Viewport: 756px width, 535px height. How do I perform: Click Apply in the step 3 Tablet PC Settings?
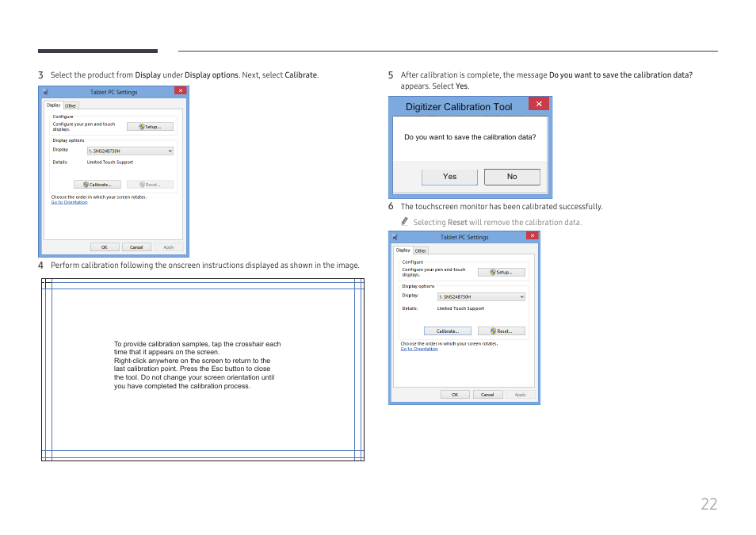169,247
